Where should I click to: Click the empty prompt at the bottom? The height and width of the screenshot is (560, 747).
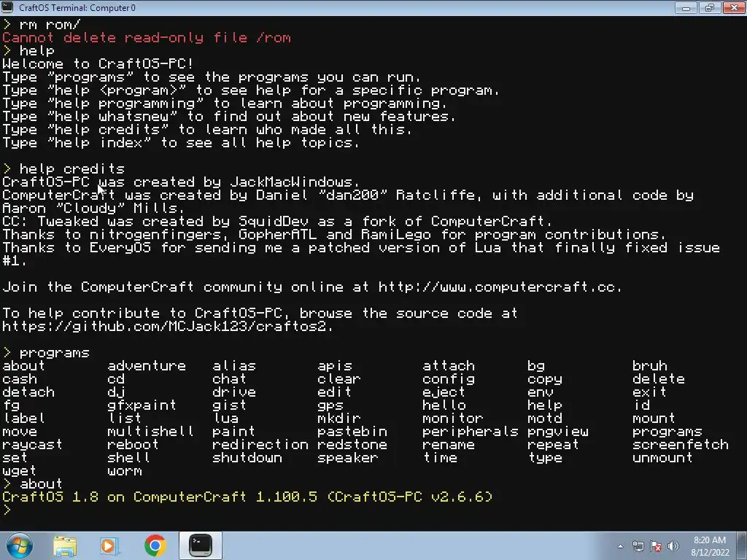[x=7, y=510]
